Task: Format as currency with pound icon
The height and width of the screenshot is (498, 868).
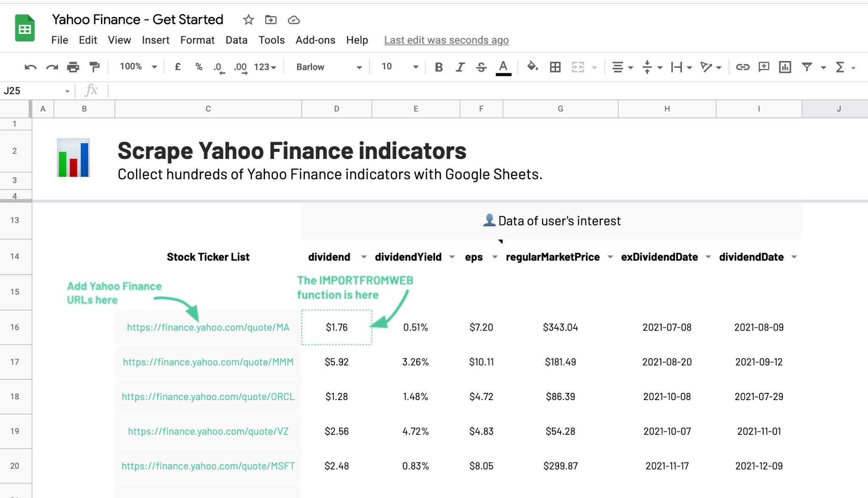Action: click(x=178, y=67)
